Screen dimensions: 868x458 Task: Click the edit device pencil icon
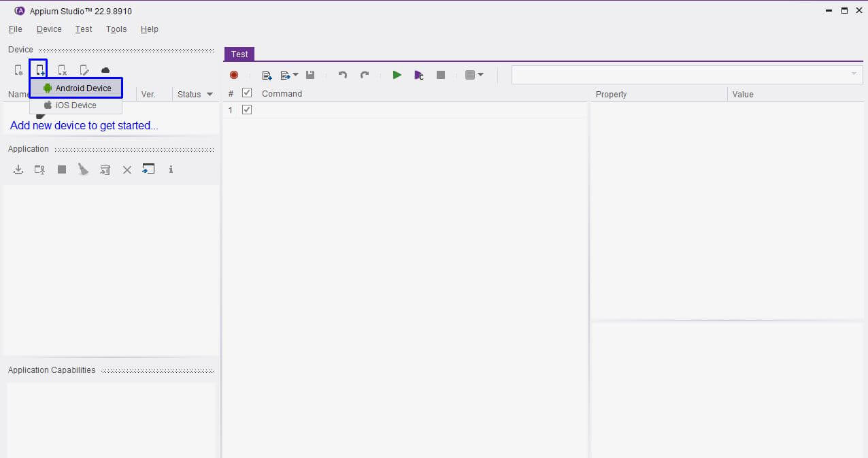84,70
